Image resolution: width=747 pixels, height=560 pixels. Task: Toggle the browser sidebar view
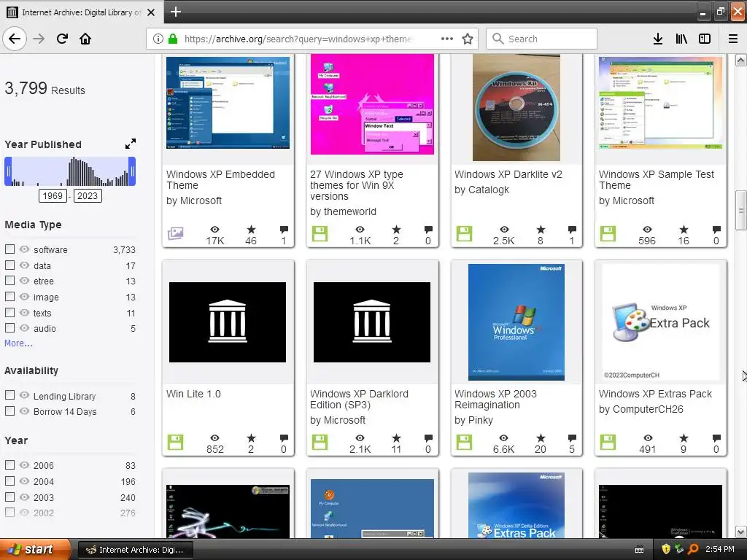coord(705,39)
